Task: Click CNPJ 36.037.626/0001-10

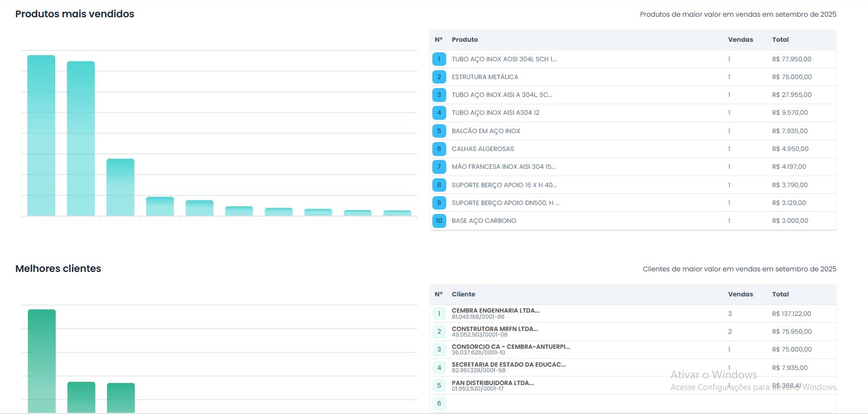Action: pos(479,353)
